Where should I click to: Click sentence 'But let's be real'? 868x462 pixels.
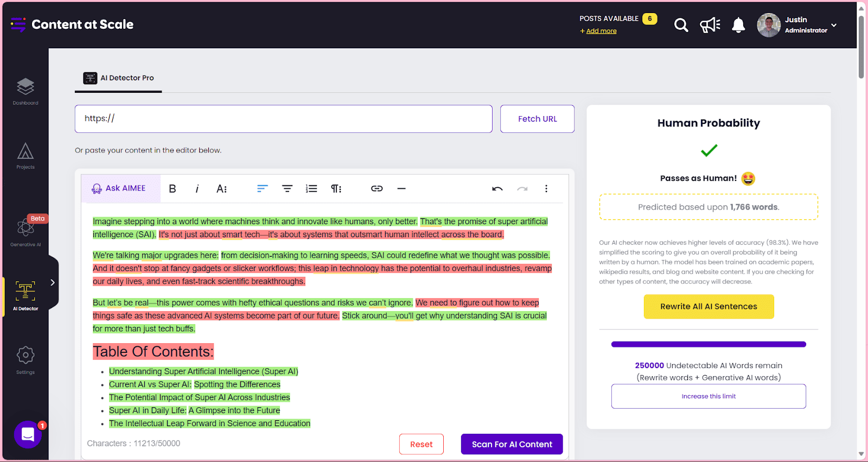tap(253, 302)
